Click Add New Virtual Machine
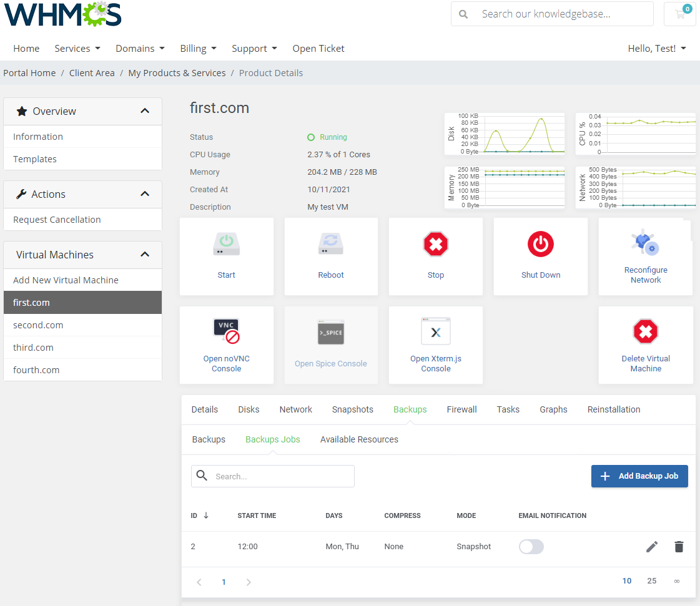This screenshot has height=606, width=700. (x=82, y=280)
